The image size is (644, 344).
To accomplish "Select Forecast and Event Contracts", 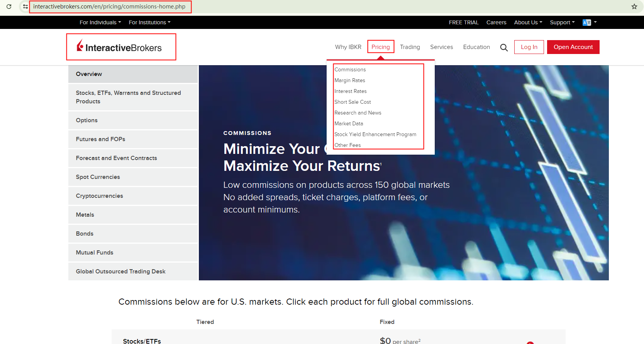I will tap(133, 158).
